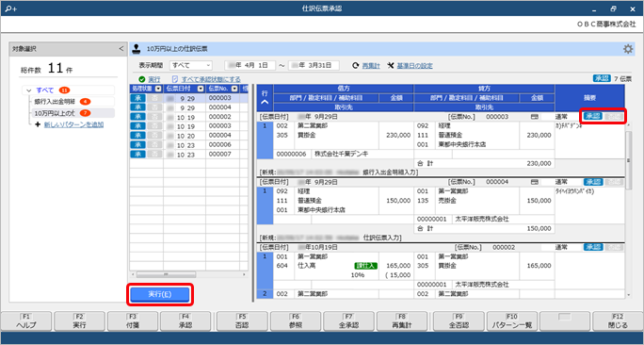Click the 実行(E) button
Viewport: 644px width, 345px height.
coord(160,294)
